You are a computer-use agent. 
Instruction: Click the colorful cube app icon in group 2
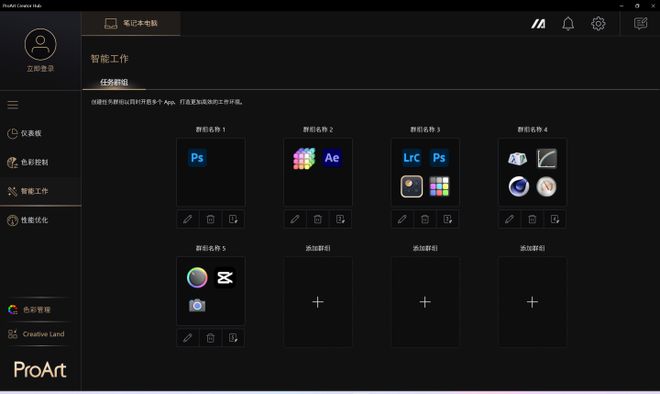(304, 158)
